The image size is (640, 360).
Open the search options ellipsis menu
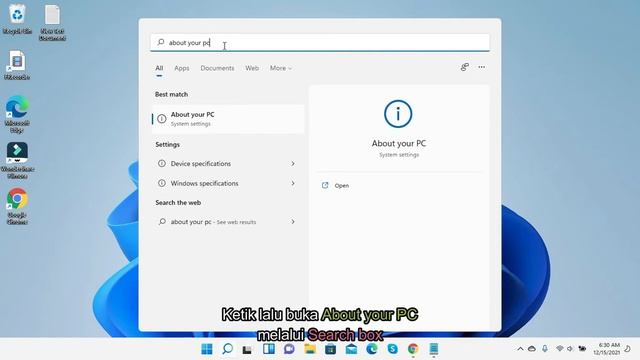(482, 67)
